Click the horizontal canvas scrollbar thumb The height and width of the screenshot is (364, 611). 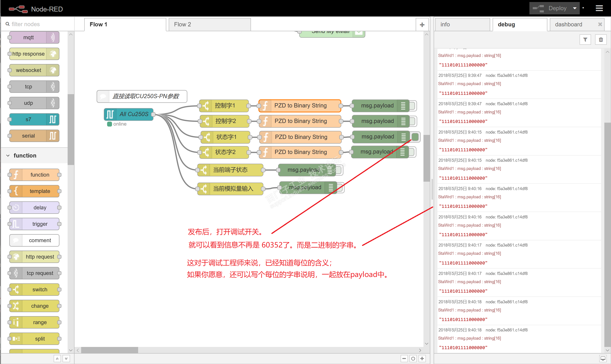tap(110, 350)
